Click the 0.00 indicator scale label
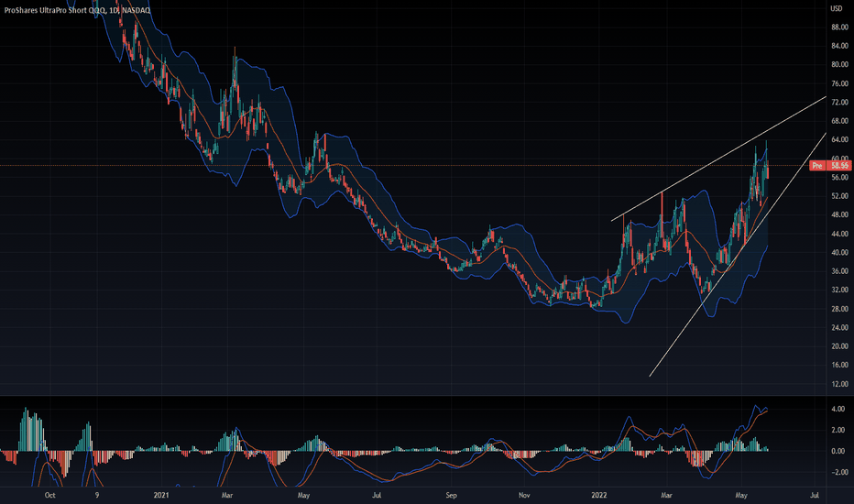Viewport: 854px width, 504px height. click(x=838, y=451)
